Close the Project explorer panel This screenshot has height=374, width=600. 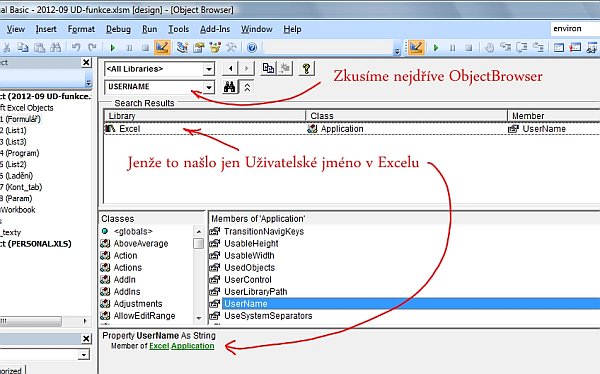click(86, 62)
